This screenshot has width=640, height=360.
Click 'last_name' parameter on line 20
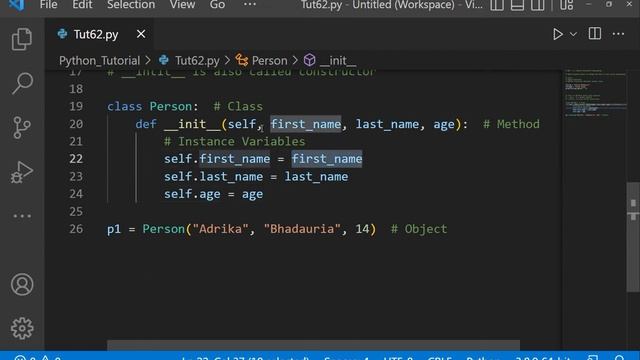(x=387, y=124)
